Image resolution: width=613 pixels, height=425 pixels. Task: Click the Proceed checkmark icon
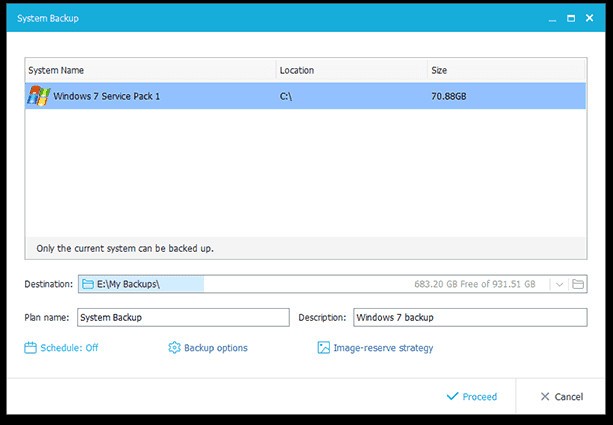(452, 396)
